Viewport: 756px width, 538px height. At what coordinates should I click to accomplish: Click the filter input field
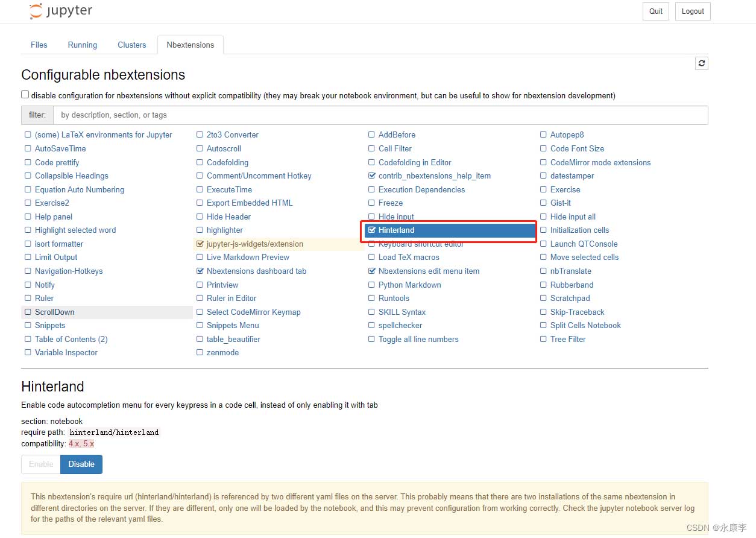click(x=380, y=115)
